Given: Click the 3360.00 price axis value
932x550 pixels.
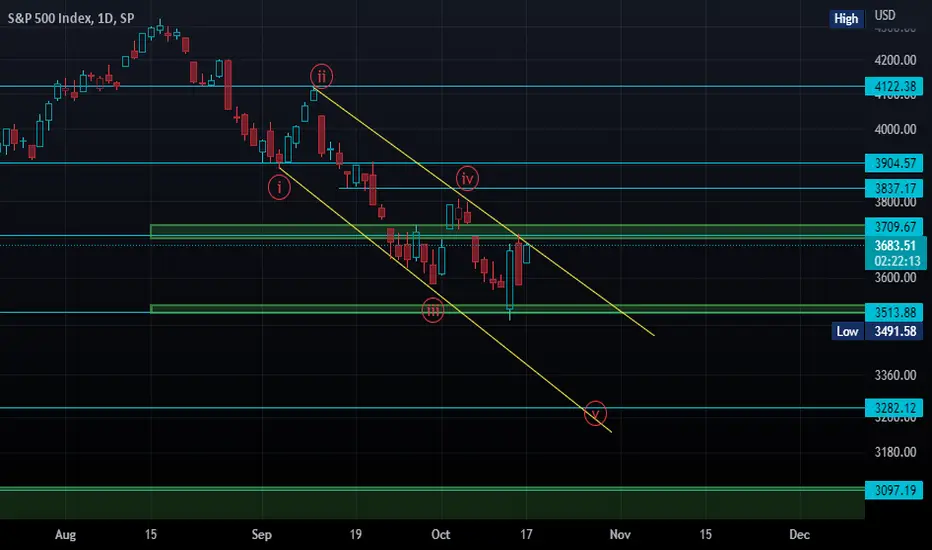Looking at the screenshot, I should point(895,375).
